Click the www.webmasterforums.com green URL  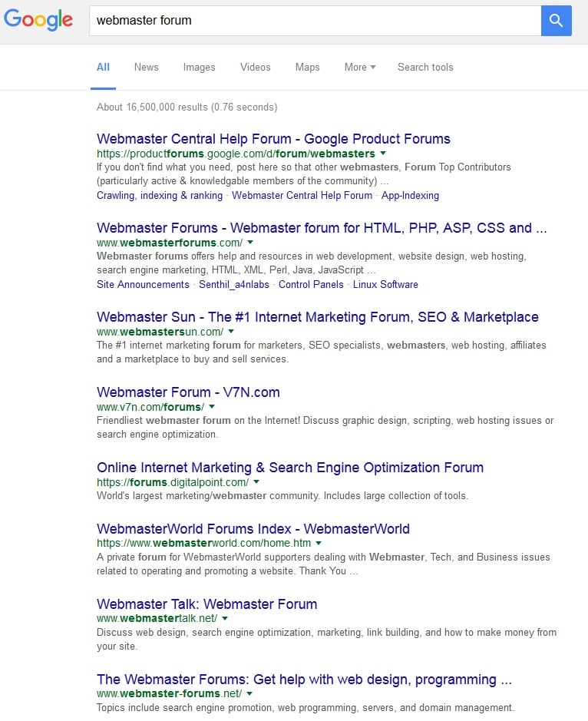coord(170,243)
